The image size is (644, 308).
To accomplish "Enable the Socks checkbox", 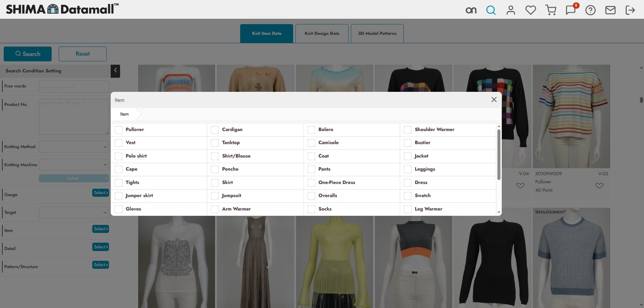I will pyautogui.click(x=311, y=209).
